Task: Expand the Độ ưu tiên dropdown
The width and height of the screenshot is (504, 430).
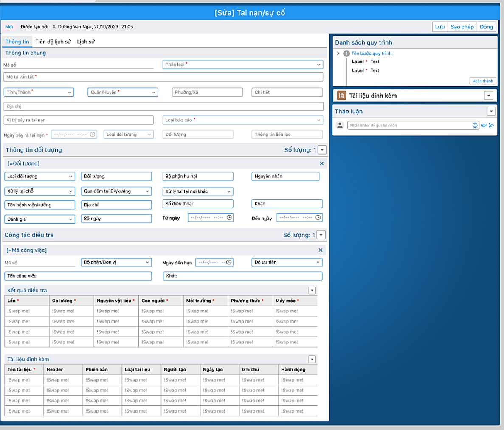Action: [287, 262]
